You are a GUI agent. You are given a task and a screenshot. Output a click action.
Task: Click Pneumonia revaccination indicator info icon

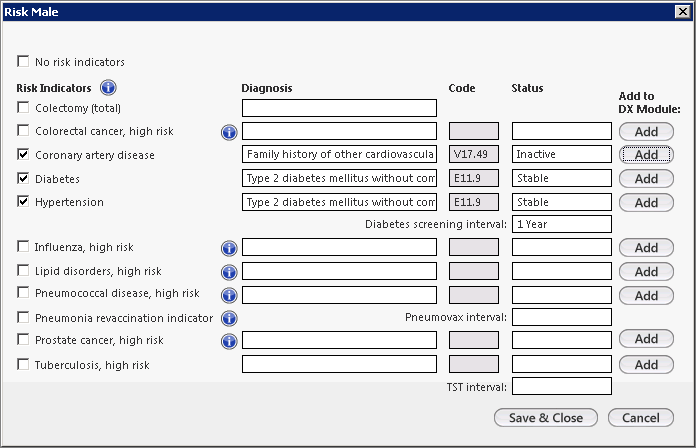point(228,318)
